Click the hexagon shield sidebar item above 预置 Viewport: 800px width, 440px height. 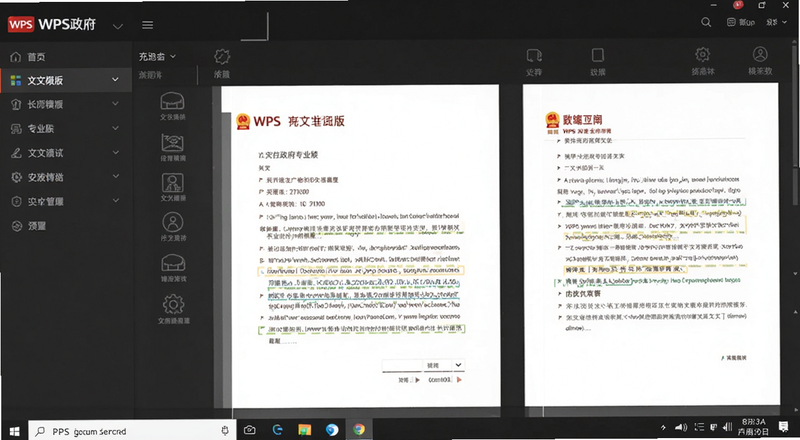click(x=37, y=202)
